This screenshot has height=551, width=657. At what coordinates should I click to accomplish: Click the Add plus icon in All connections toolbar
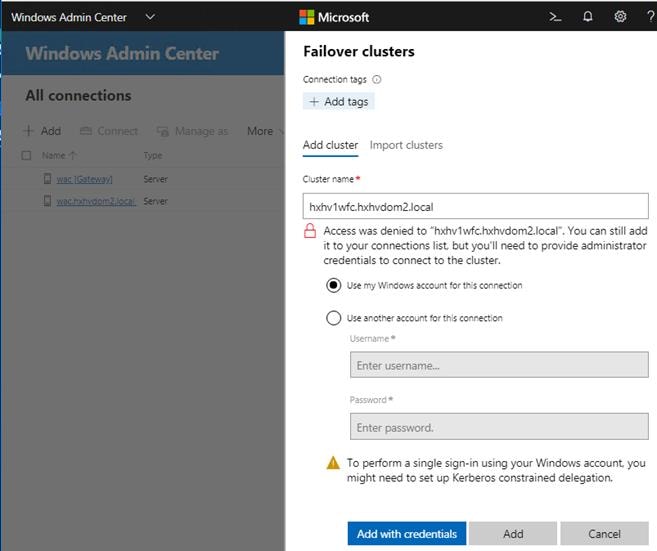pos(28,131)
